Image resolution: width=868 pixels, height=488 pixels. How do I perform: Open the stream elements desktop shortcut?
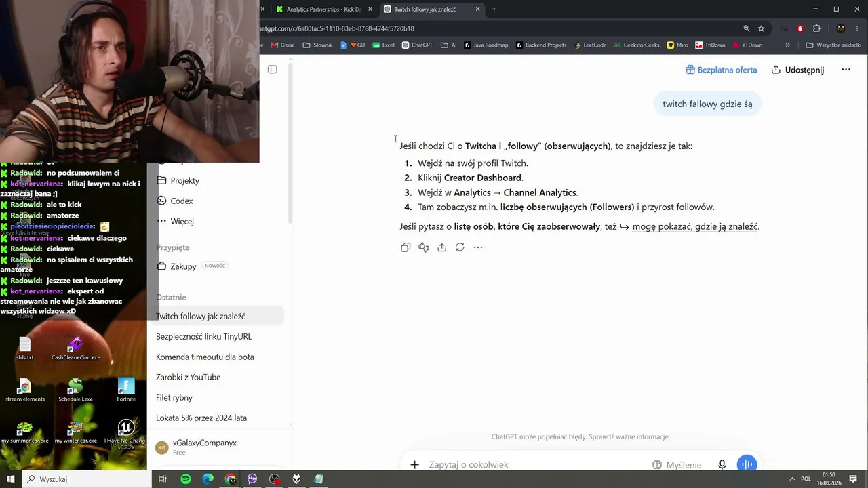pyautogui.click(x=25, y=390)
